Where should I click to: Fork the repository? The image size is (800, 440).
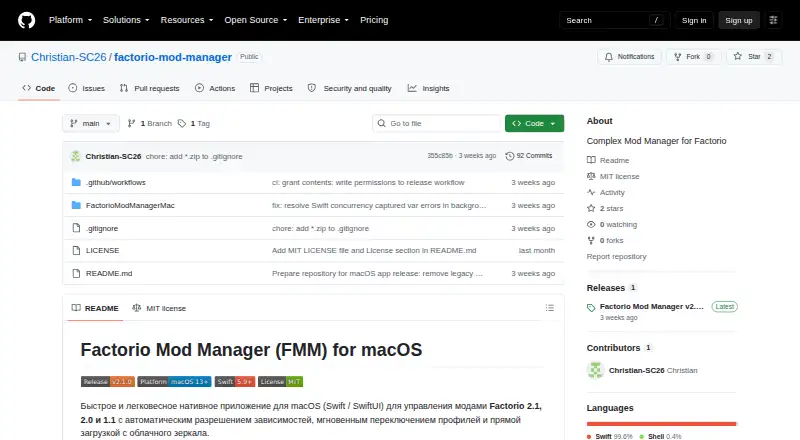pyautogui.click(x=694, y=57)
